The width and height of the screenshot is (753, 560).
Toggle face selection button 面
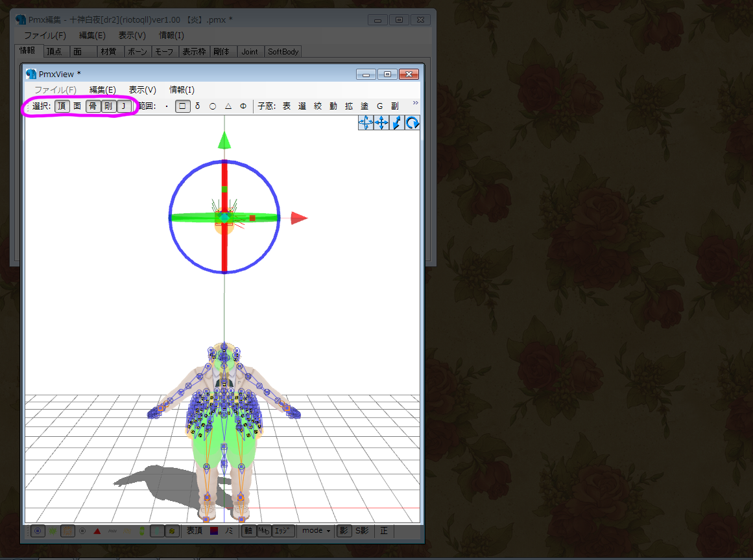77,106
